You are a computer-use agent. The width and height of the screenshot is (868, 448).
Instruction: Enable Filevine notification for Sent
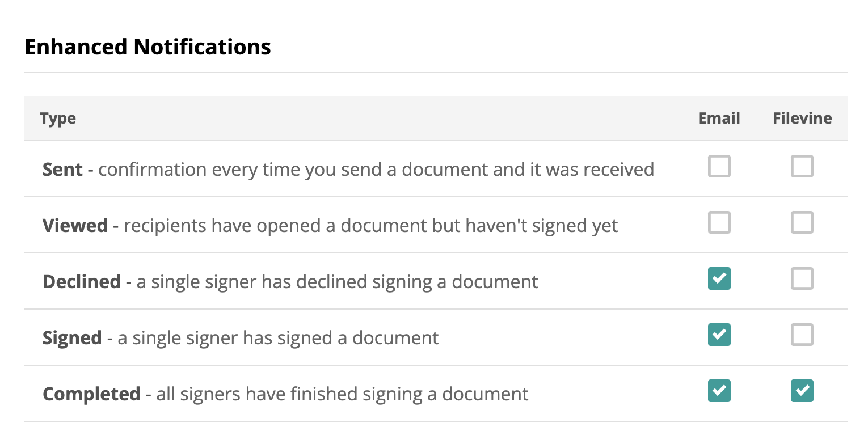802,167
